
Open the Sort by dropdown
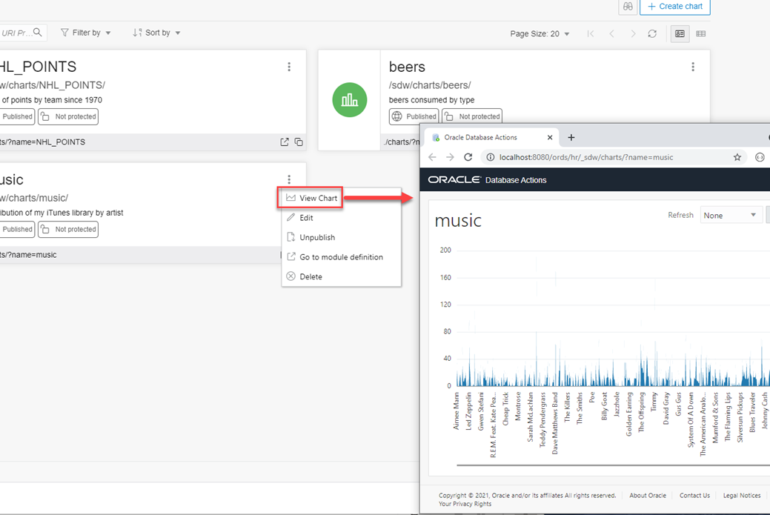click(156, 32)
